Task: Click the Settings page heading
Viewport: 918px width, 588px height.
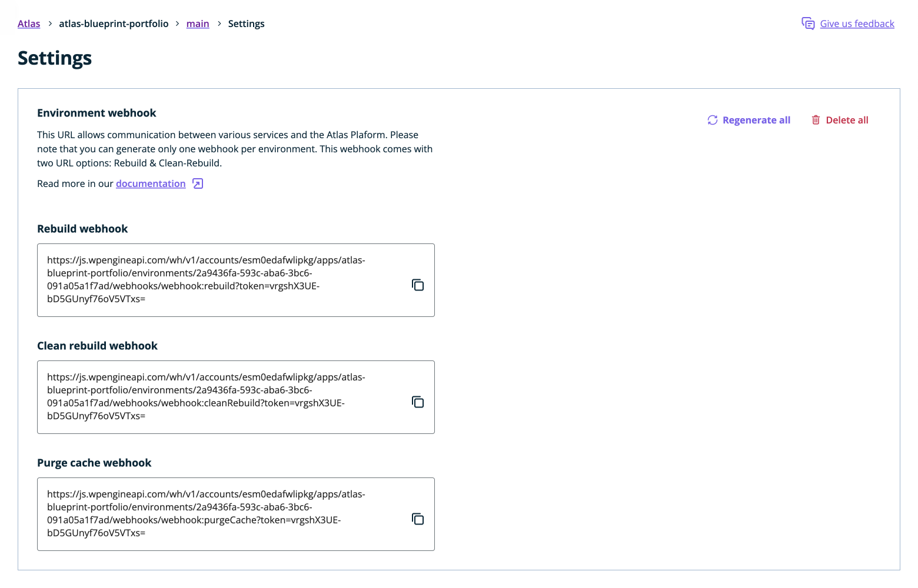Action: 55,58
